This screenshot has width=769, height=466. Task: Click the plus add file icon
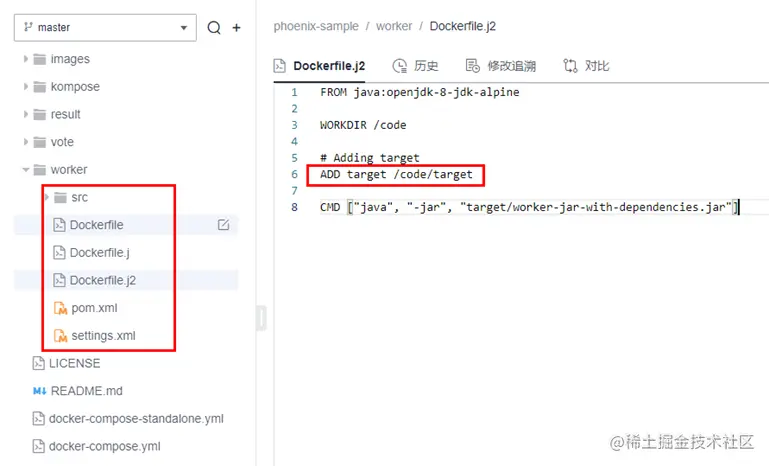[x=236, y=27]
